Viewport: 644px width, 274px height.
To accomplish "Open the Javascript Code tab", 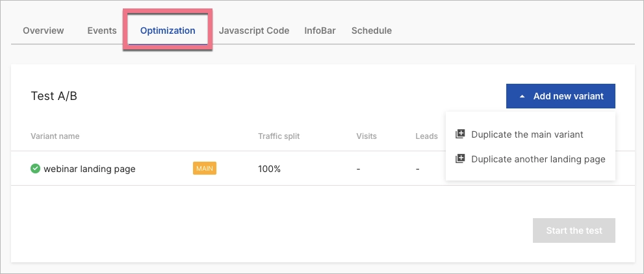I will pos(254,31).
